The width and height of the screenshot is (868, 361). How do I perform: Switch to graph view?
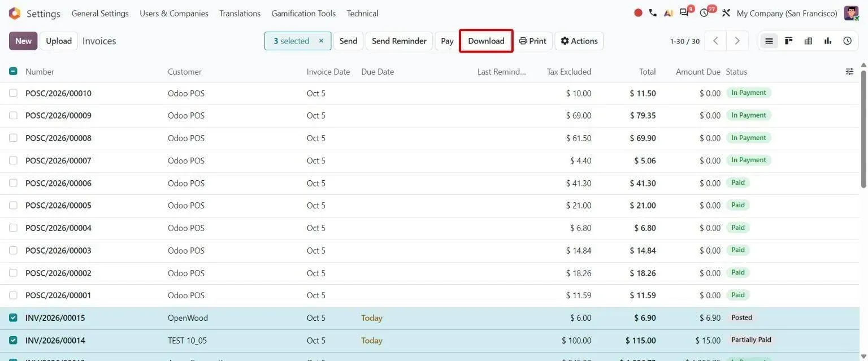coord(828,41)
